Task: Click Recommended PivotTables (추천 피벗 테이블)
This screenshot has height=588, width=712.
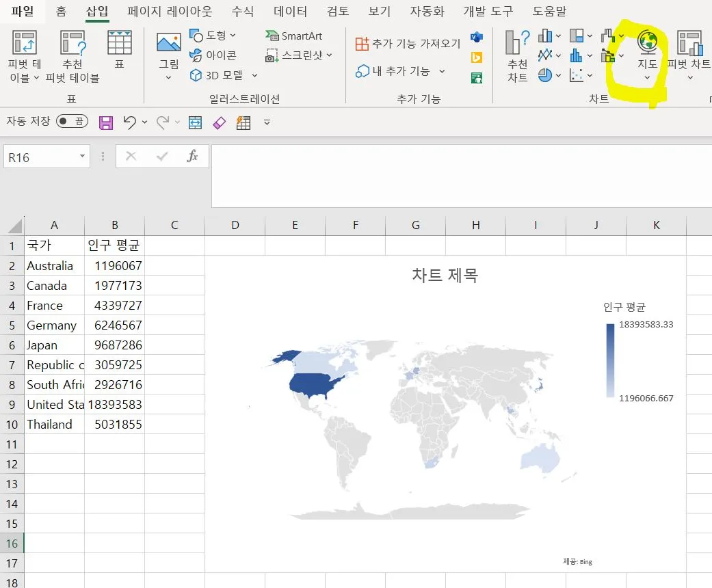Action: click(x=72, y=56)
